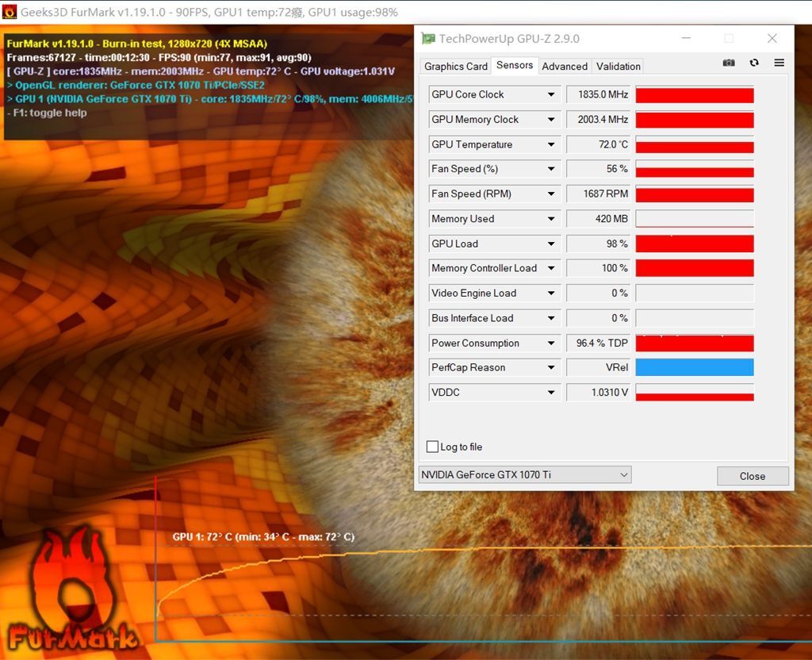
Task: Click the 2003.4 MHz memory clock value
Action: 599,119
